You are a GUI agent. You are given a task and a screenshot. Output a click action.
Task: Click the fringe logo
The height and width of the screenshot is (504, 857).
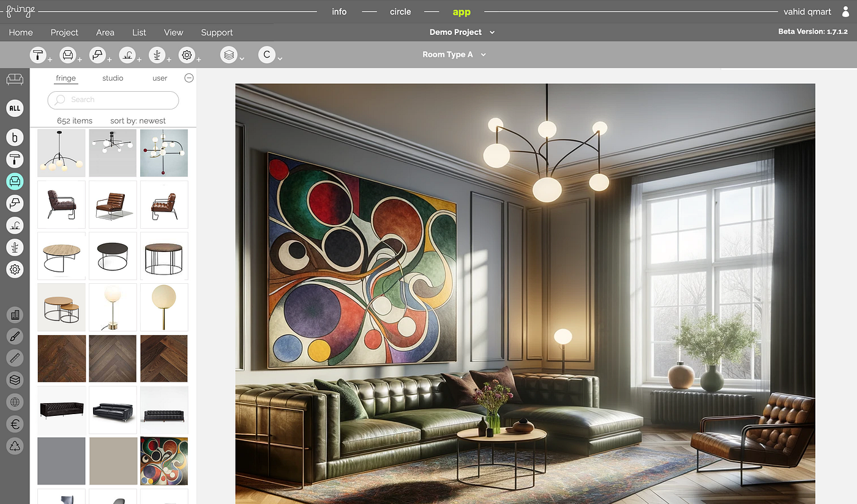(20, 11)
